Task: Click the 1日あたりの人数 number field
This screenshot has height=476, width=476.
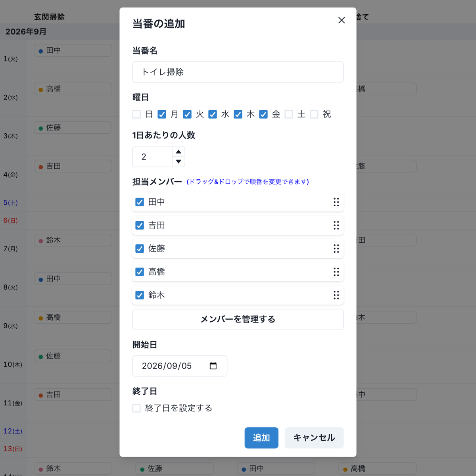Action: pyautogui.click(x=152, y=157)
